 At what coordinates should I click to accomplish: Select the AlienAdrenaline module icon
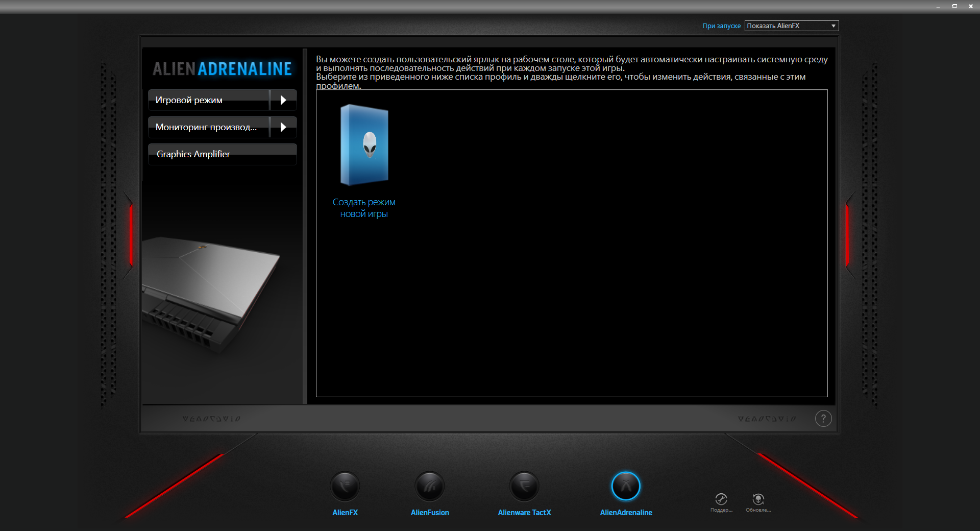tap(626, 486)
